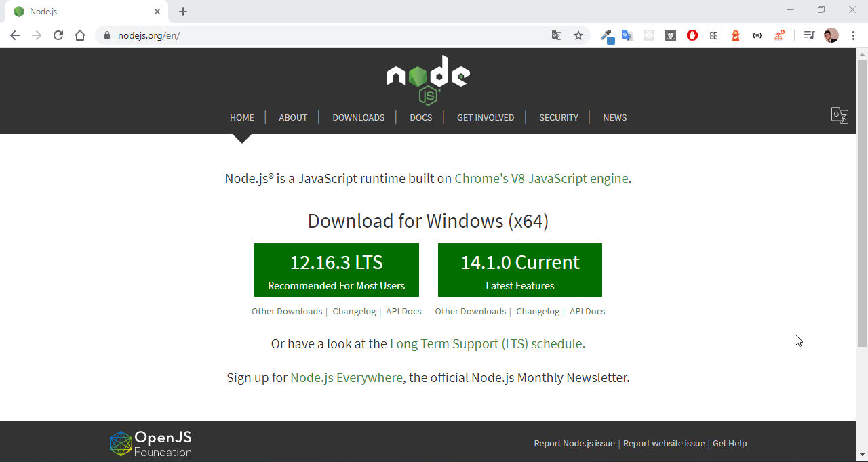Click the scrollbar down arrow
The height and width of the screenshot is (462, 868).
(862, 455)
